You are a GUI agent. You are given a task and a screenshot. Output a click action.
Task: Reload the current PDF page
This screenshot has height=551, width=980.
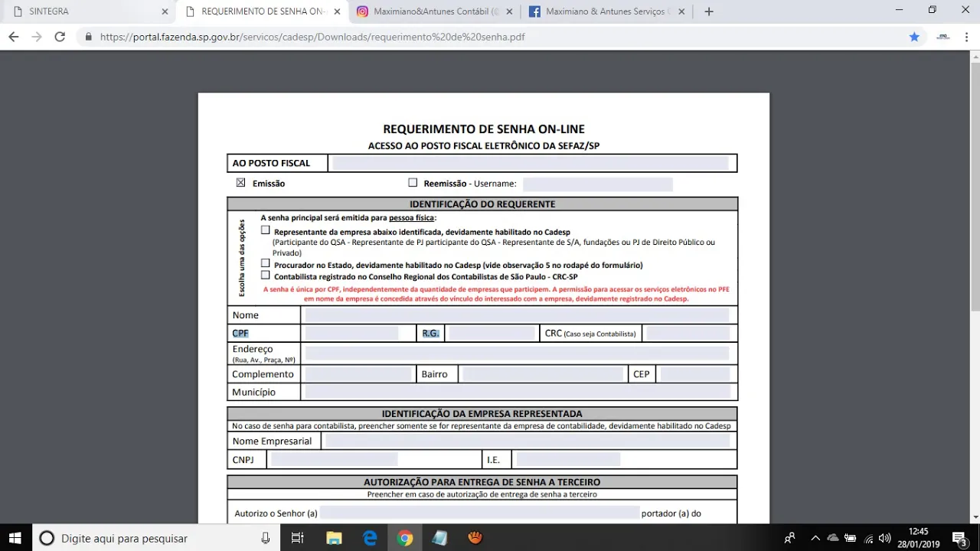tap(60, 37)
